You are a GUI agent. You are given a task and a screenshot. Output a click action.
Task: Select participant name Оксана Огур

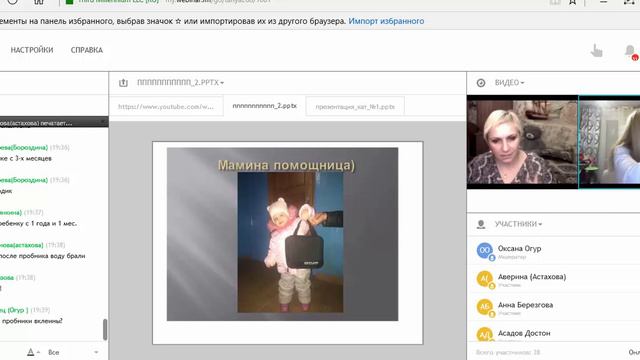point(519,249)
